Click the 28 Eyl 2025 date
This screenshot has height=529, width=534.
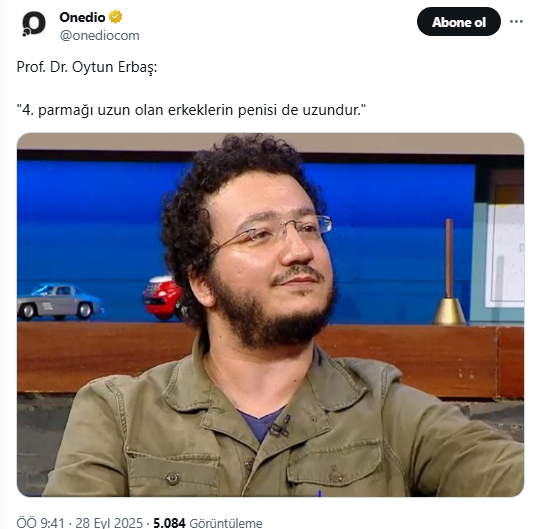[x=109, y=523]
